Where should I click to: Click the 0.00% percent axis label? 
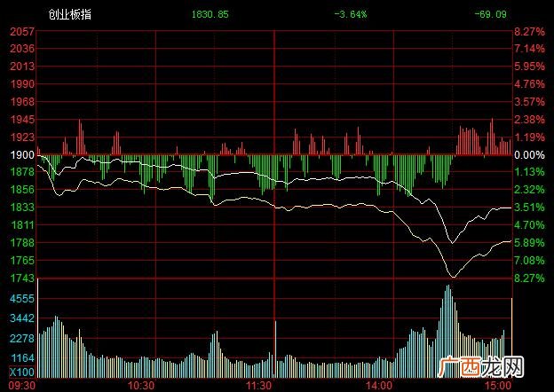coord(529,154)
